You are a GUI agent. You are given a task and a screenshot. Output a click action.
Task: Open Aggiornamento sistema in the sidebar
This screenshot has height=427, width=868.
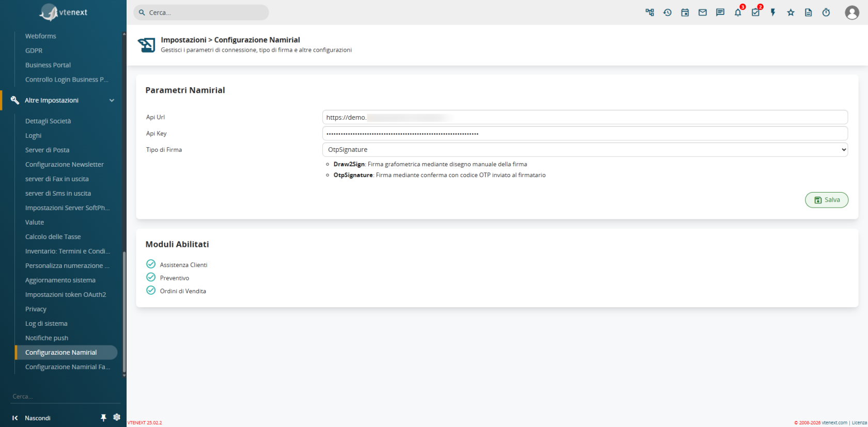click(60, 280)
